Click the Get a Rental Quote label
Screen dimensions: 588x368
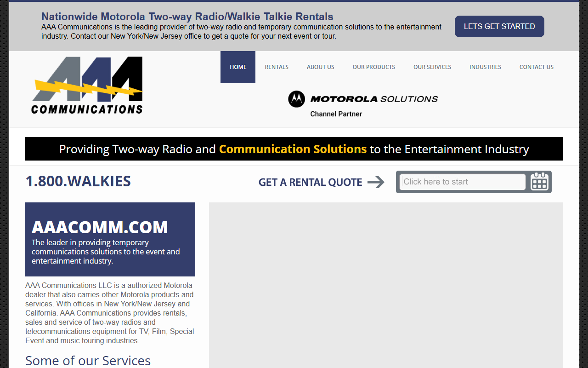tap(311, 182)
